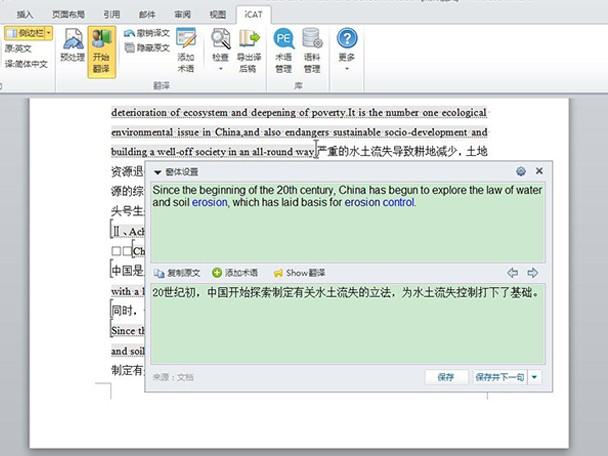The image size is (608, 456).
Task: Click the blue term 'erosion control'
Action: click(380, 202)
